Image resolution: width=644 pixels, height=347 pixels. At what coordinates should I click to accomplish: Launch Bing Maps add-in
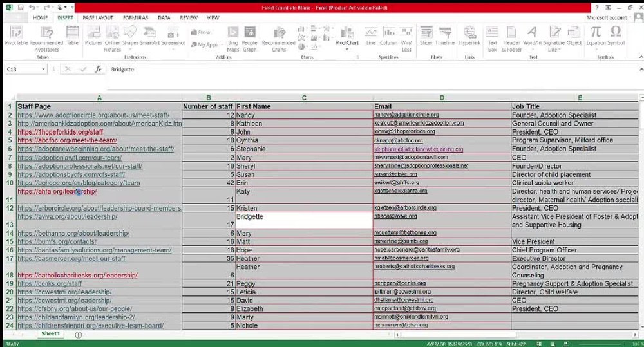pyautogui.click(x=233, y=39)
